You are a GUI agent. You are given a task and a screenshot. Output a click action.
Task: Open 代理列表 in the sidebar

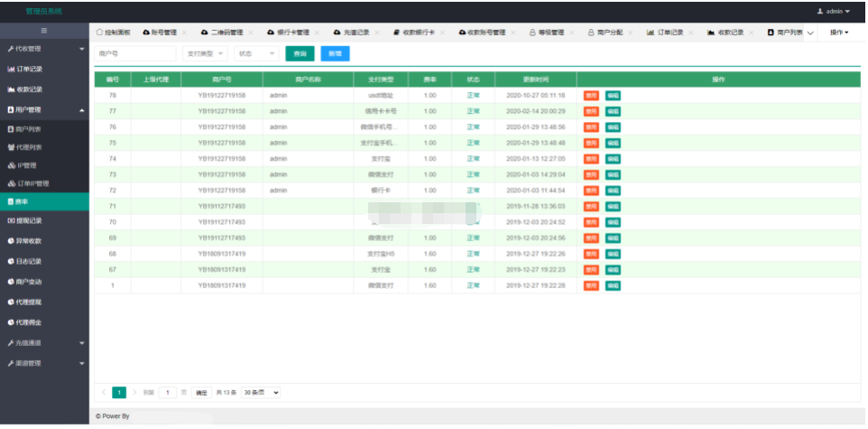tap(25, 146)
